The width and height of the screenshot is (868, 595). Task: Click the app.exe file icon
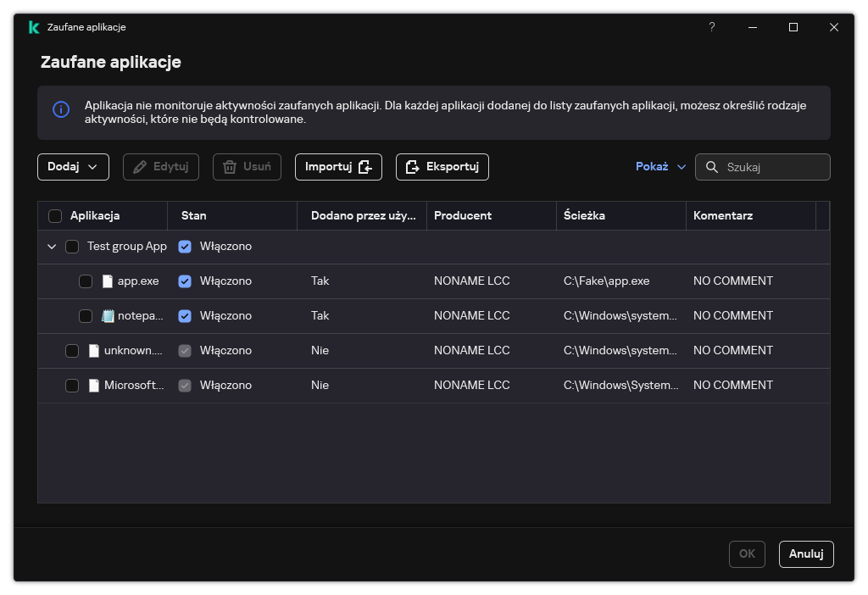point(108,281)
